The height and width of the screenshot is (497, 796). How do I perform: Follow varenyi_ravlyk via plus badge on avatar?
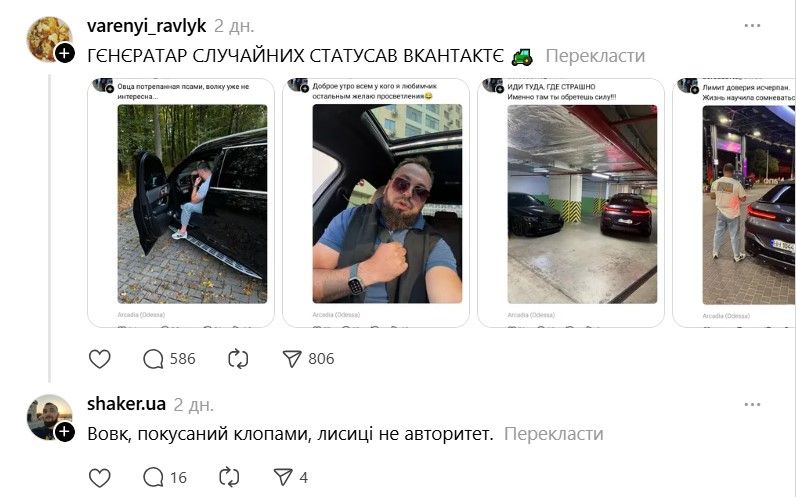[x=64, y=53]
